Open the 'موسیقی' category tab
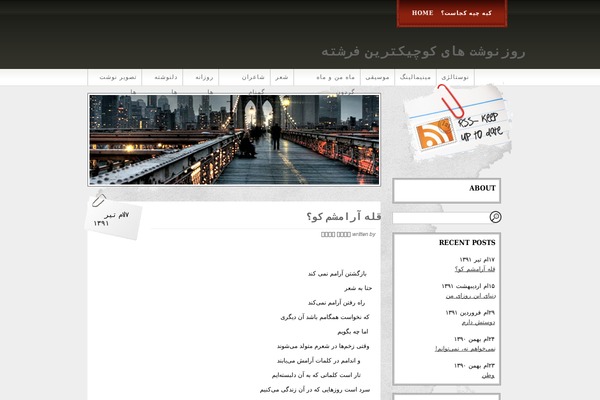The image size is (600, 400). tap(377, 77)
